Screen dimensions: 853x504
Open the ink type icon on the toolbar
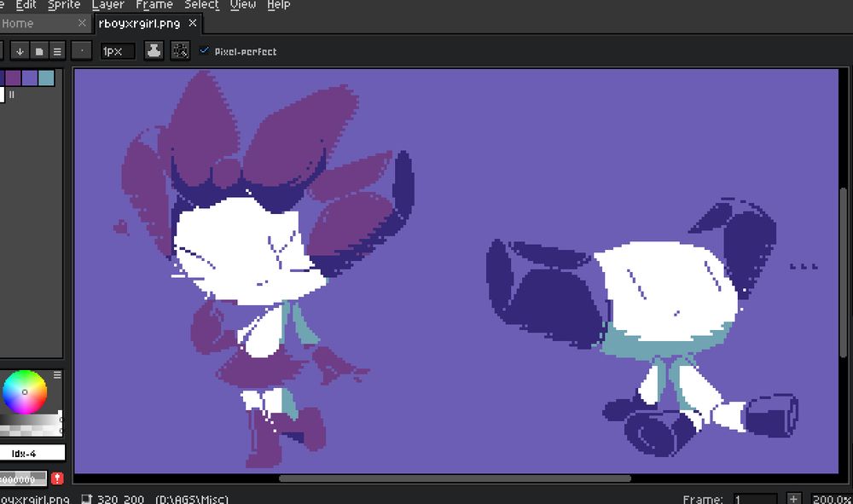coord(154,50)
